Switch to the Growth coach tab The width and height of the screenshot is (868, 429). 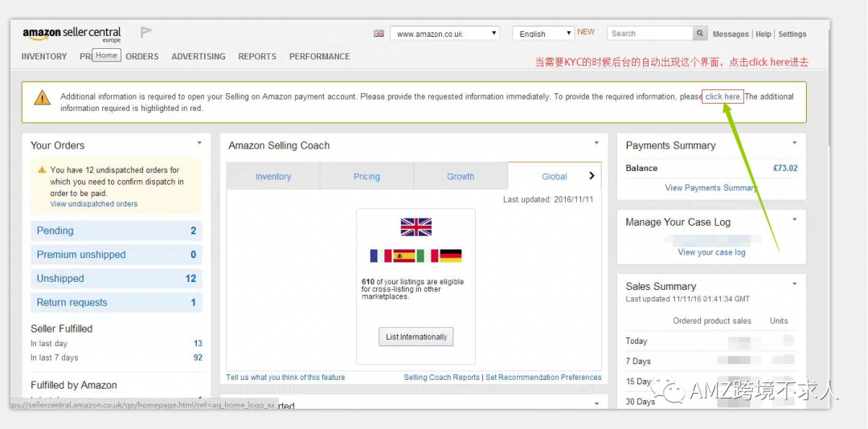pos(461,177)
